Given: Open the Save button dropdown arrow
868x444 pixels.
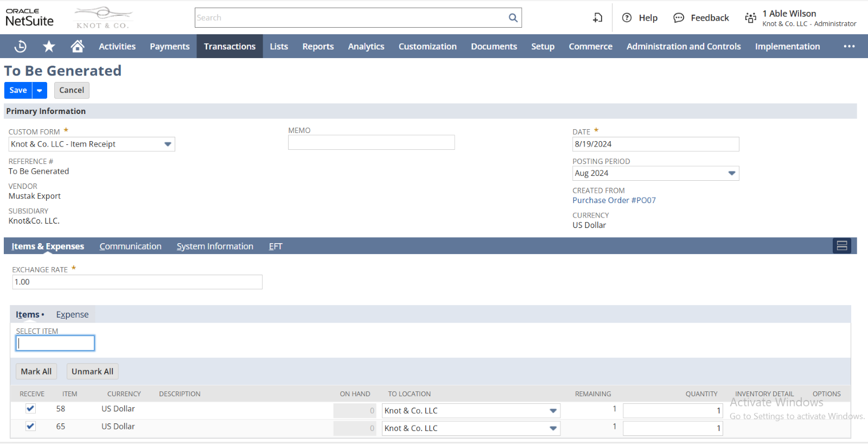Looking at the screenshot, I should 40,91.
